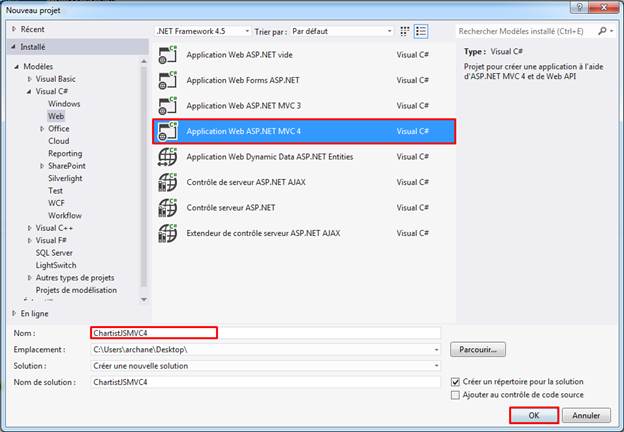Click the help question mark button
Screen dimensions: 624x432
579,7
